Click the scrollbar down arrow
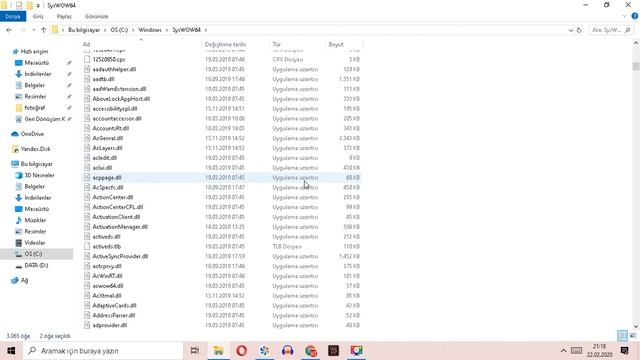The width and height of the screenshot is (640, 360). pos(636,326)
